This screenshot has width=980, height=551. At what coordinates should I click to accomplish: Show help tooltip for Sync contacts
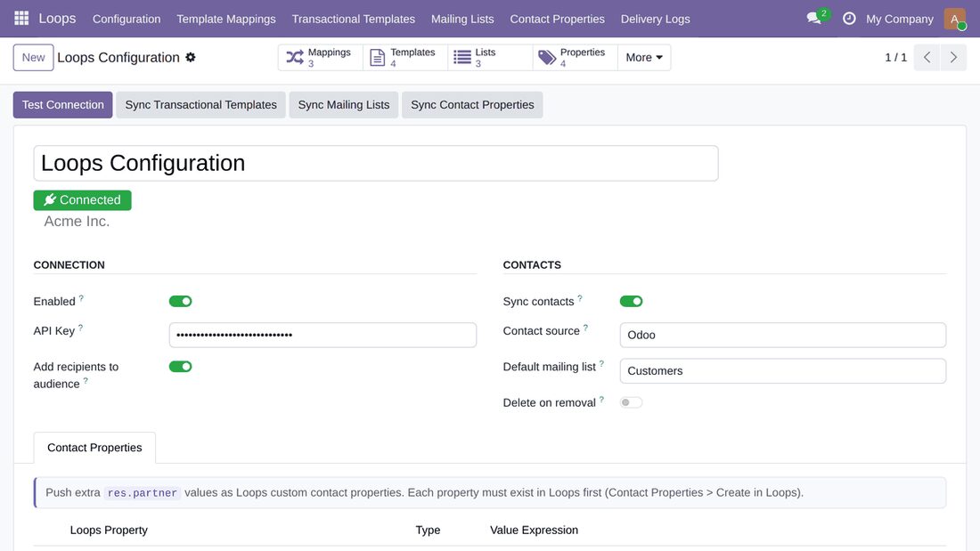[x=580, y=298]
